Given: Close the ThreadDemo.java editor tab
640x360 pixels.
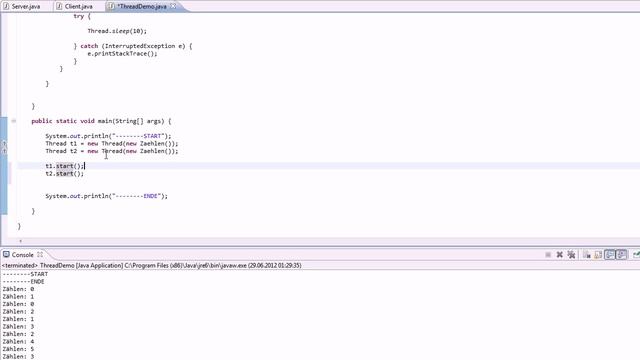Looking at the screenshot, I should coord(173,6).
